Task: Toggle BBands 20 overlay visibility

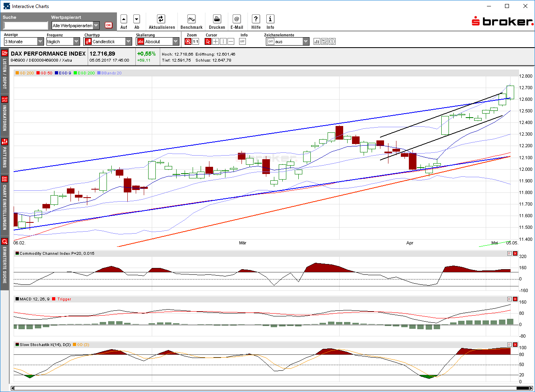Action: [x=109, y=73]
